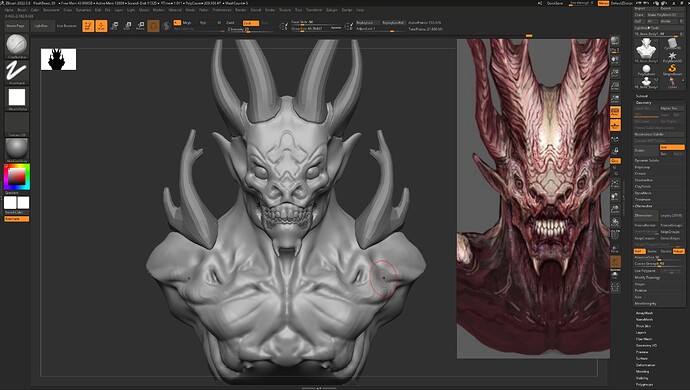The width and height of the screenshot is (690, 390).
Task: Expand the Subtool section
Action: (642, 96)
